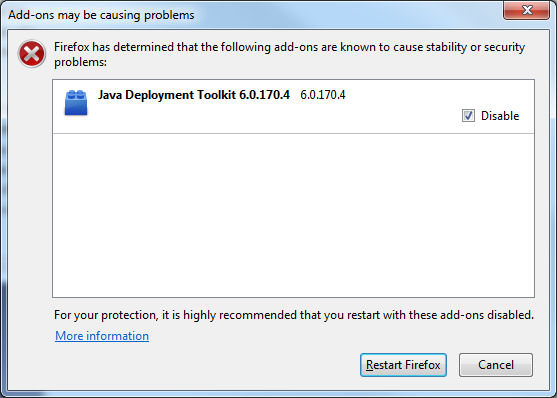Click the blank title bar area left of the close button
This screenshot has height=398, width=557.
click(348, 15)
